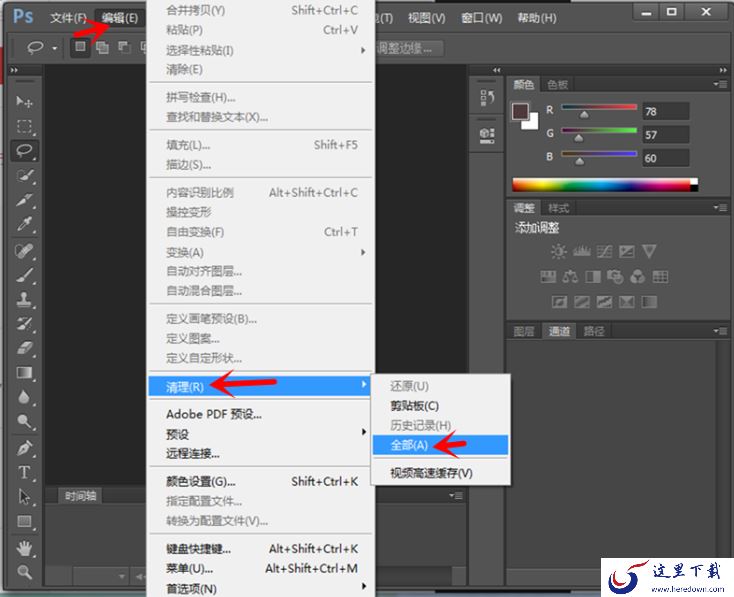Click the B value input field
This screenshot has height=597, width=734.
(x=665, y=158)
